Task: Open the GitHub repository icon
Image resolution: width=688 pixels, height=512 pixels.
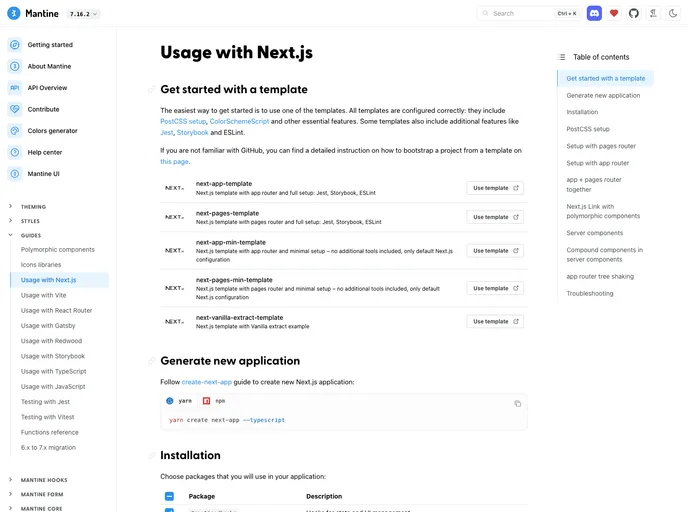Action: [634, 14]
